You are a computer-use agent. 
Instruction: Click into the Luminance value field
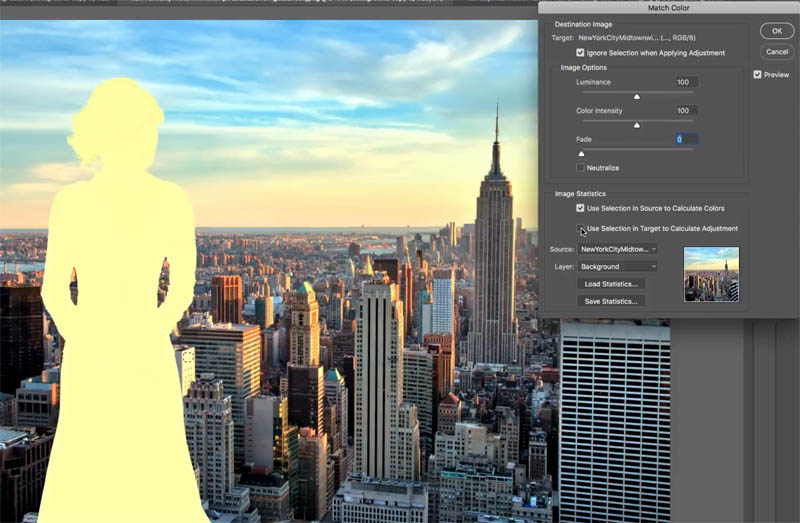pyautogui.click(x=686, y=82)
